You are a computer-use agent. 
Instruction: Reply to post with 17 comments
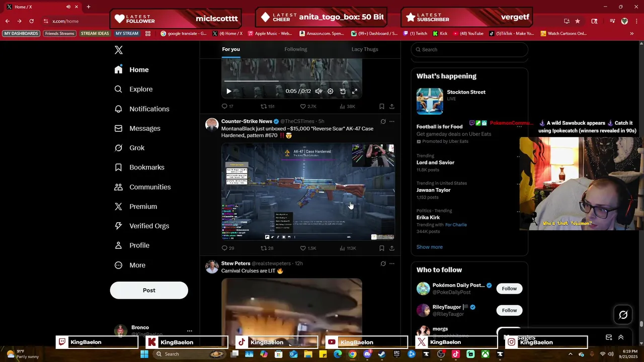pos(227,106)
